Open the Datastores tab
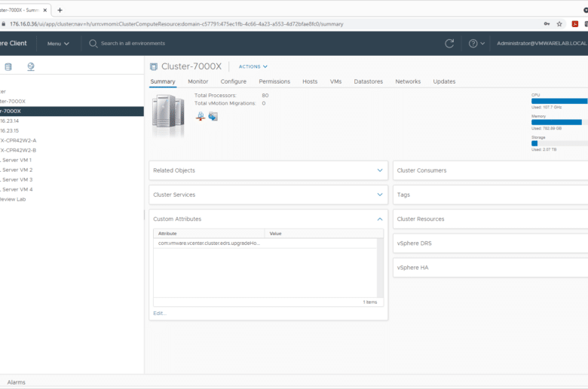The width and height of the screenshot is (588, 389). (x=368, y=81)
